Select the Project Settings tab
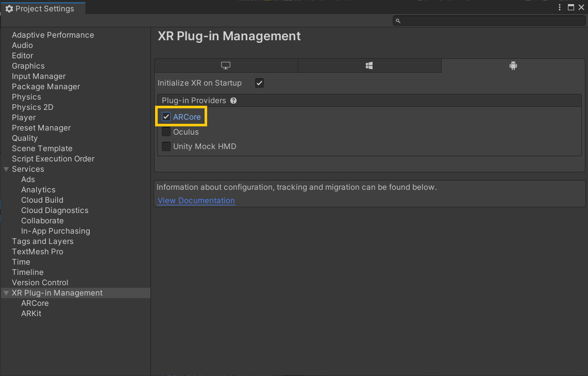 click(x=43, y=9)
